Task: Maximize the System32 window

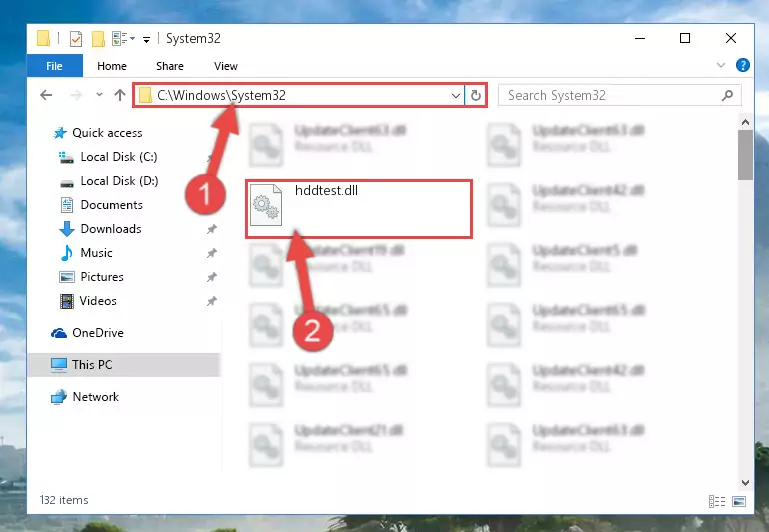Action: pos(685,38)
